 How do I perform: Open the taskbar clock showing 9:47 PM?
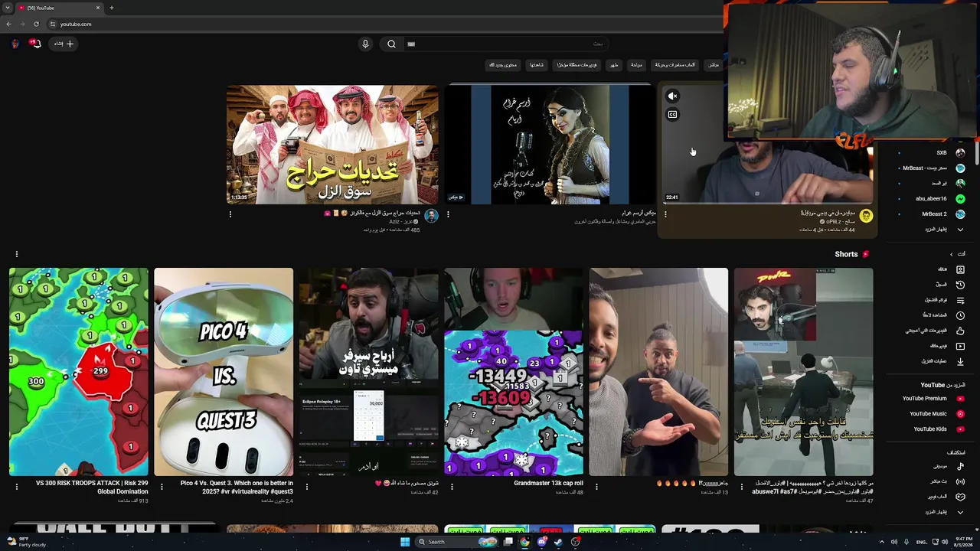[964, 542]
